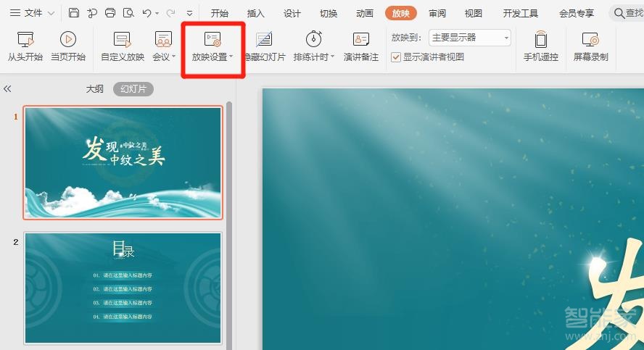Click the 当页开始 play icon
The image size is (644, 350).
(68, 40)
